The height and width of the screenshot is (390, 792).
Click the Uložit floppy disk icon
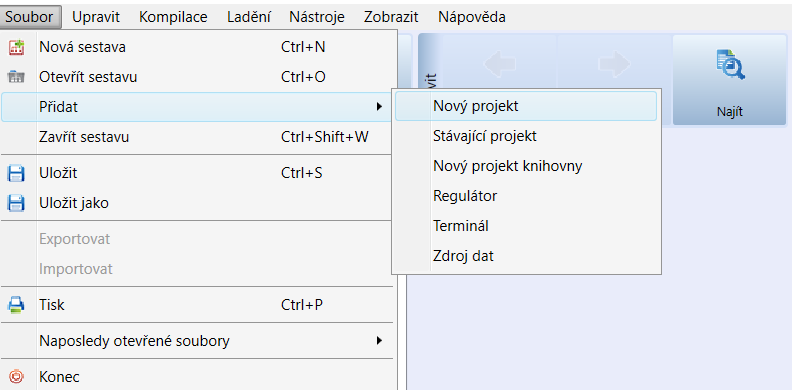point(16,173)
